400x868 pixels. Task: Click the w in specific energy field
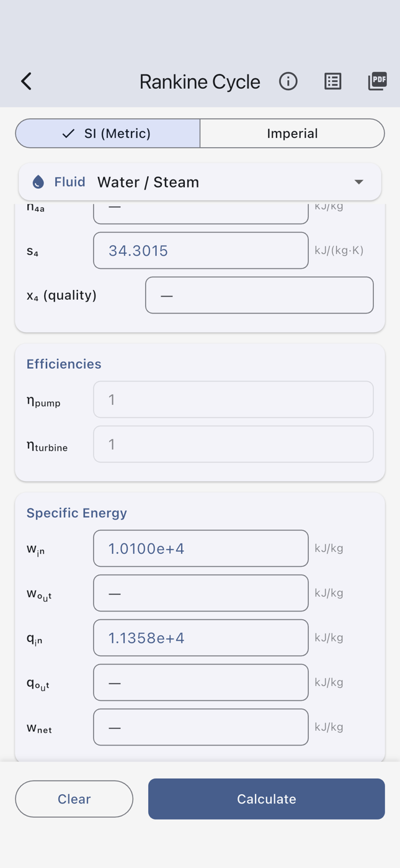[x=200, y=548]
